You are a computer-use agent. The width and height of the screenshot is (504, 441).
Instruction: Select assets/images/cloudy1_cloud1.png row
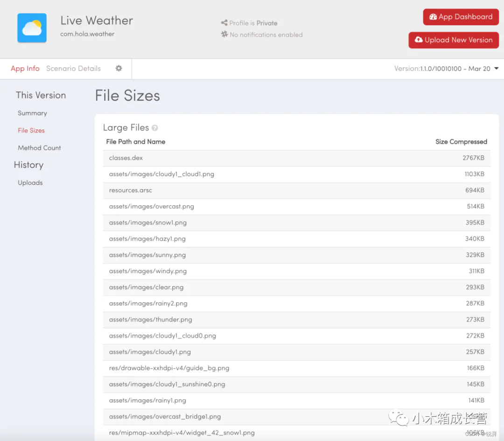pyautogui.click(x=296, y=174)
